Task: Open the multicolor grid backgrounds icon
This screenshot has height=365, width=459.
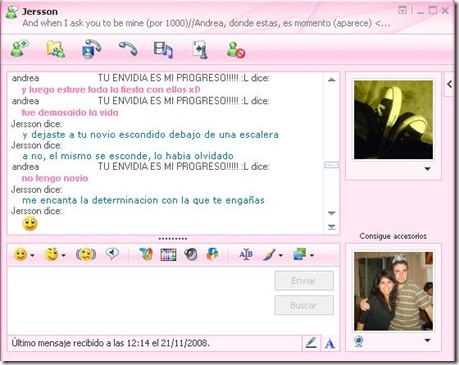Action: 168,255
